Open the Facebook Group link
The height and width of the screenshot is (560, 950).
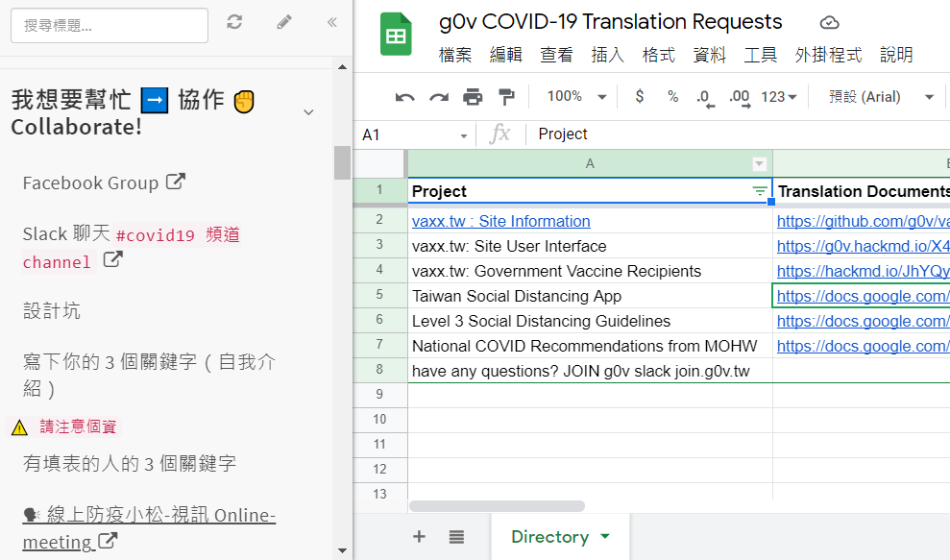click(x=90, y=183)
